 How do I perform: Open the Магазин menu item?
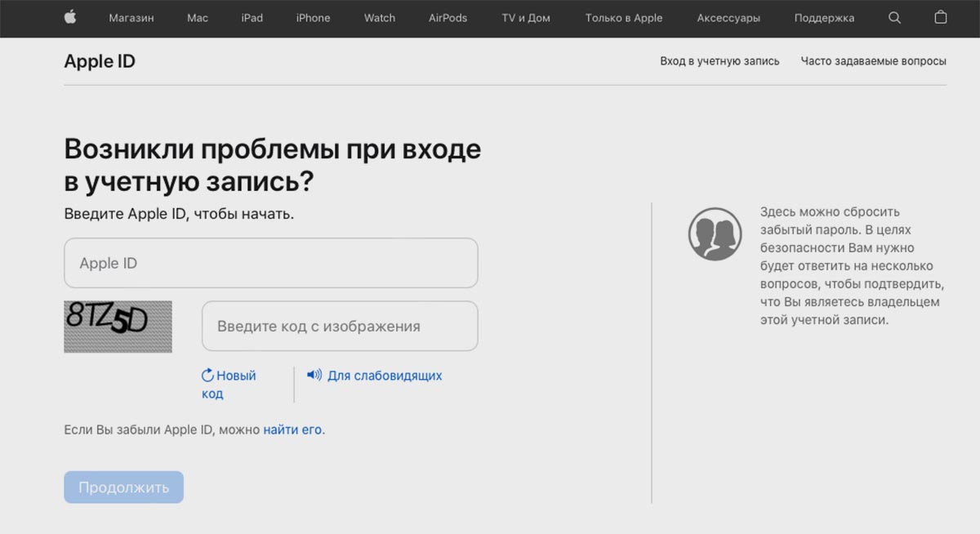[x=131, y=18]
